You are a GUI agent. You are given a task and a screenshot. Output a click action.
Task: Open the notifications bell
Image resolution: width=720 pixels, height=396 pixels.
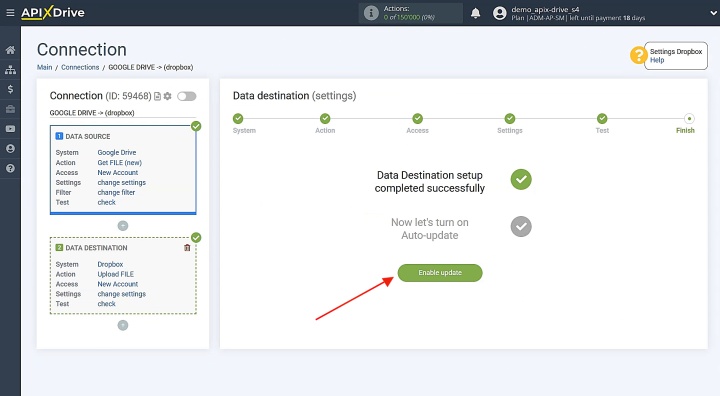click(476, 13)
